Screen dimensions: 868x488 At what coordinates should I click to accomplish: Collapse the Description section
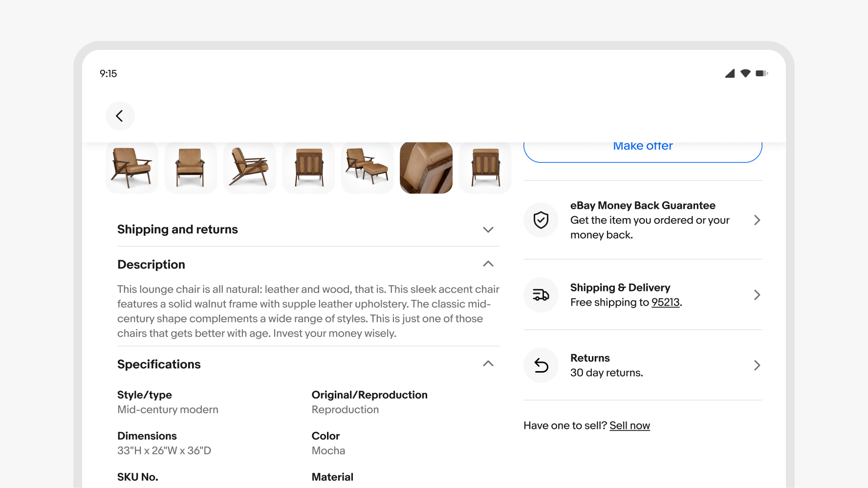(488, 264)
